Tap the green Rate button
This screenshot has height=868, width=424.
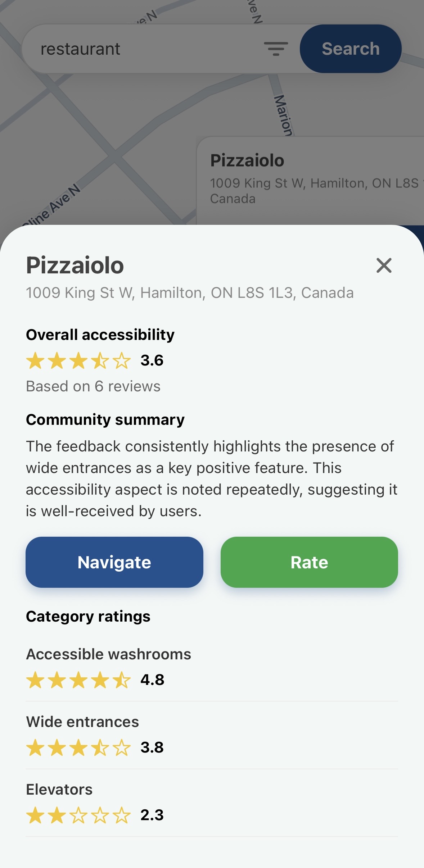pos(309,562)
